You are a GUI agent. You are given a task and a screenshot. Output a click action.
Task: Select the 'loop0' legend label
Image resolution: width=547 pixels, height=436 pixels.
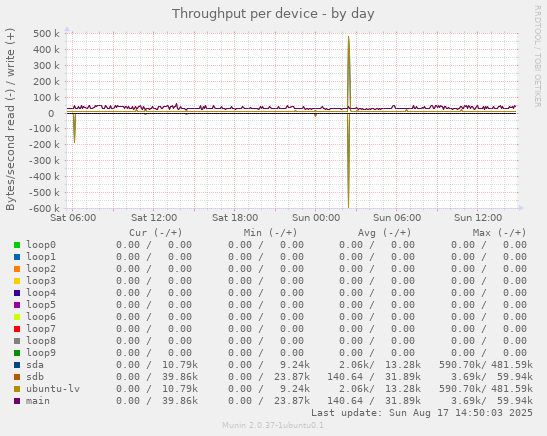pos(41,245)
